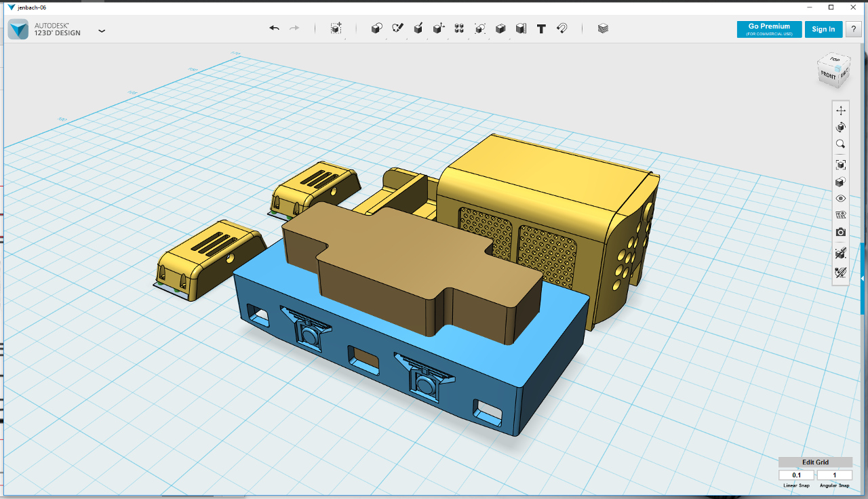
Task: Maximize the jenbach-06 window
Action: point(831,7)
